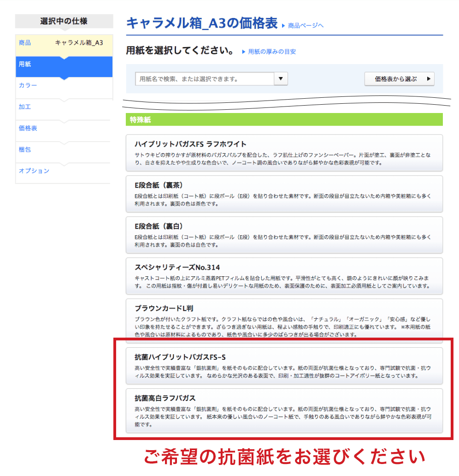Open the オプション sidebar step
The height and width of the screenshot is (476, 459).
(64, 171)
